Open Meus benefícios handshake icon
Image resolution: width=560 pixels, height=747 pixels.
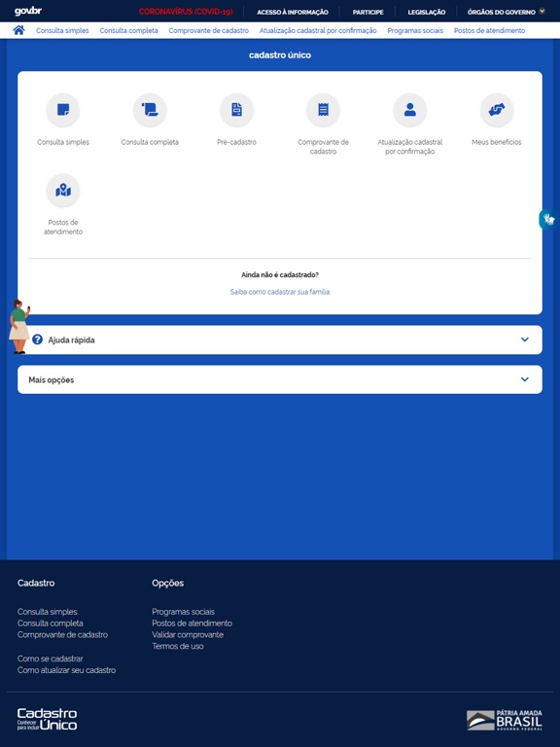point(497,110)
